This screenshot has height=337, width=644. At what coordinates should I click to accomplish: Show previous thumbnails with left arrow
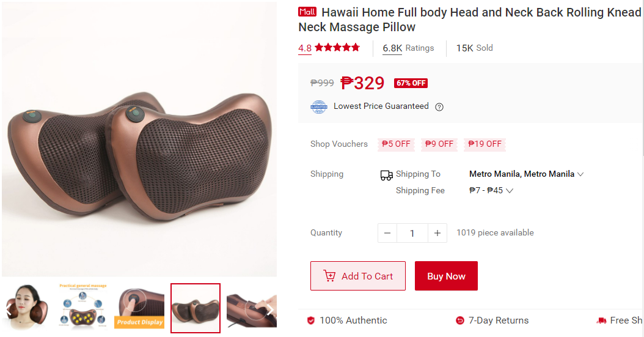coord(8,310)
